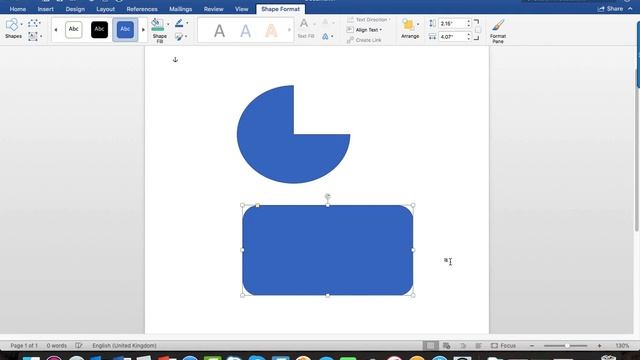The image size is (640, 360).
Task: Open the Text Effects dropdown arrow
Action: 332,37
